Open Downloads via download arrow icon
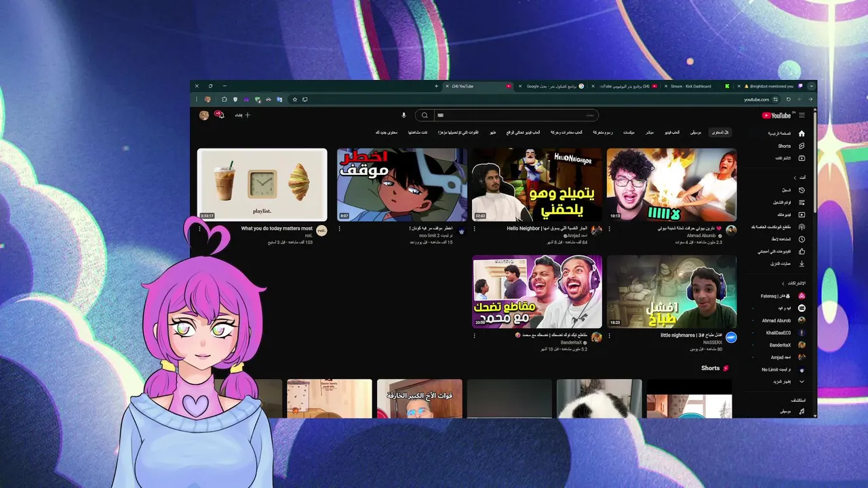This screenshot has width=868, height=488. coord(802,264)
